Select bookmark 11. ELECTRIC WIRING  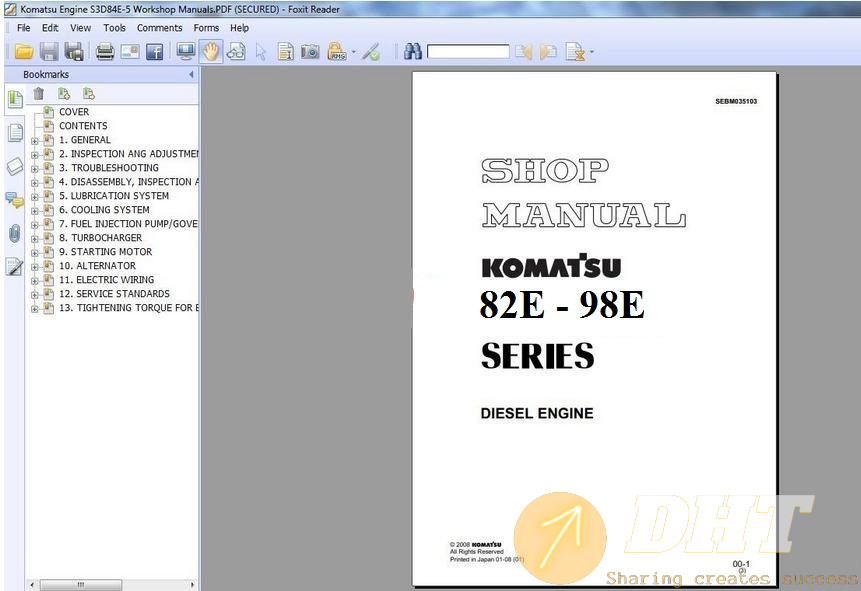coord(107,280)
